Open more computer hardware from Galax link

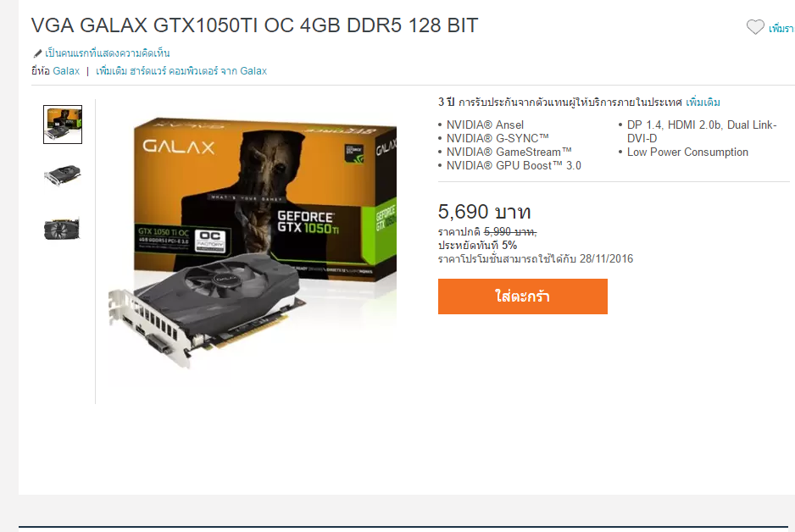[181, 71]
